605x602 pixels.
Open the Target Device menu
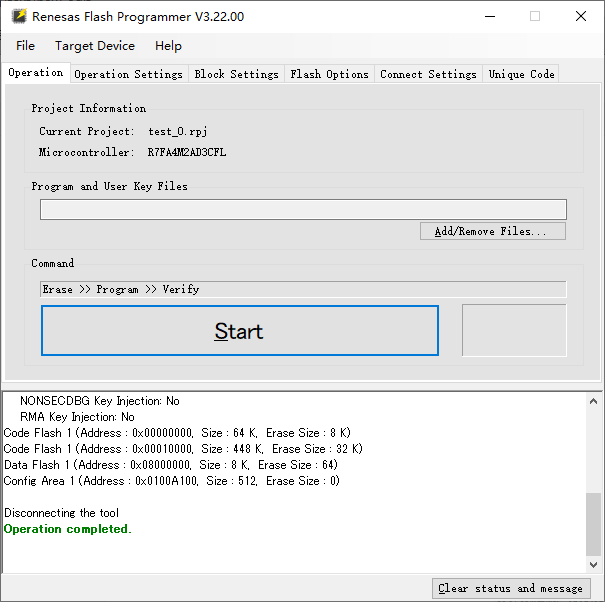(x=95, y=46)
